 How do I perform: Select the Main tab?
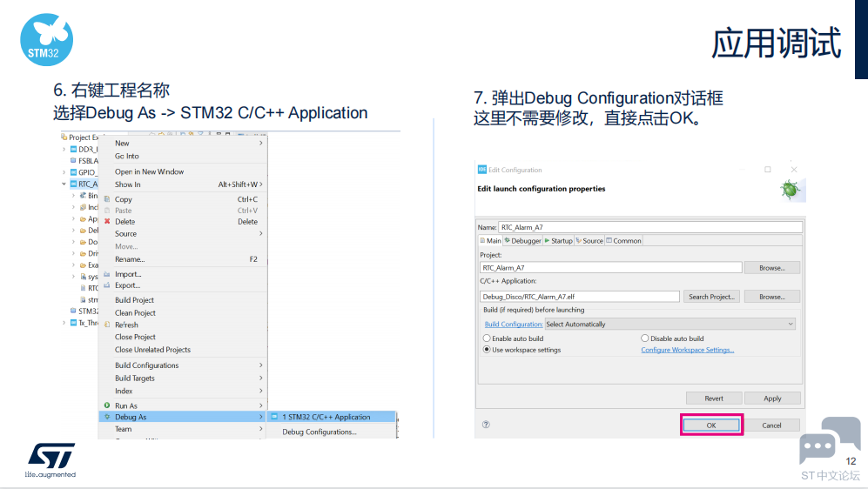[x=490, y=241]
